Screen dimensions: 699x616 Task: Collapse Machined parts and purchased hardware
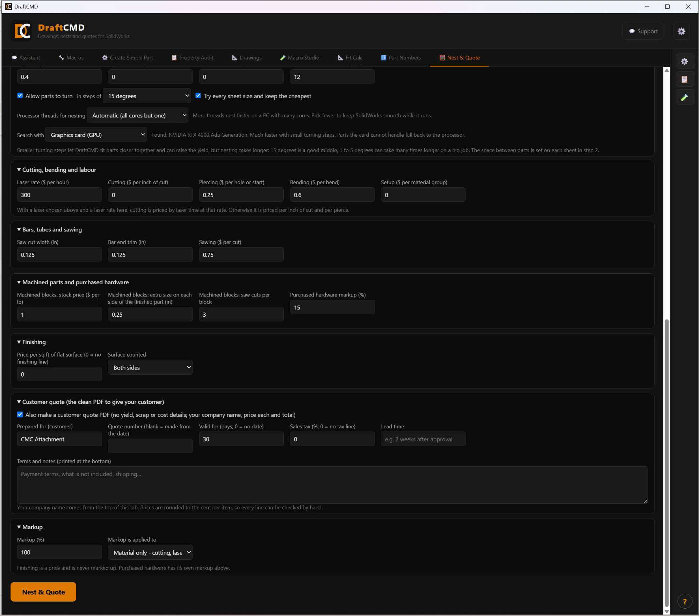tap(73, 282)
